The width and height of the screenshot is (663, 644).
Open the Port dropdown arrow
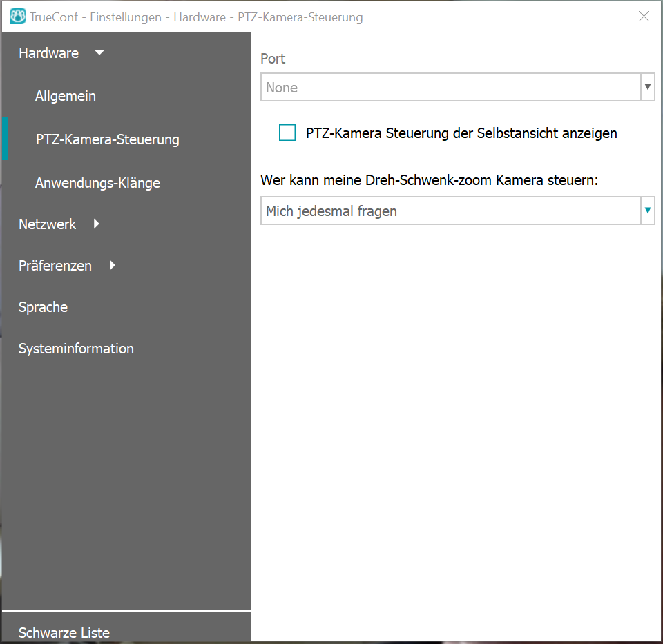[647, 87]
